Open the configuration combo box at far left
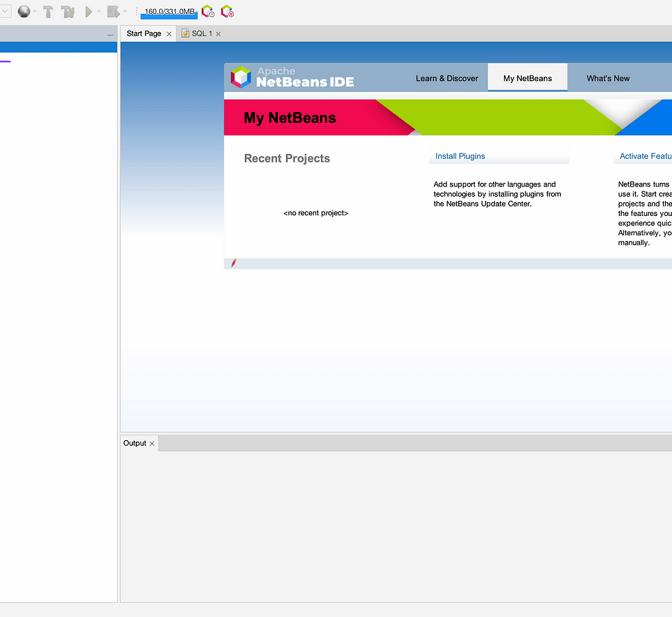 tap(5, 12)
